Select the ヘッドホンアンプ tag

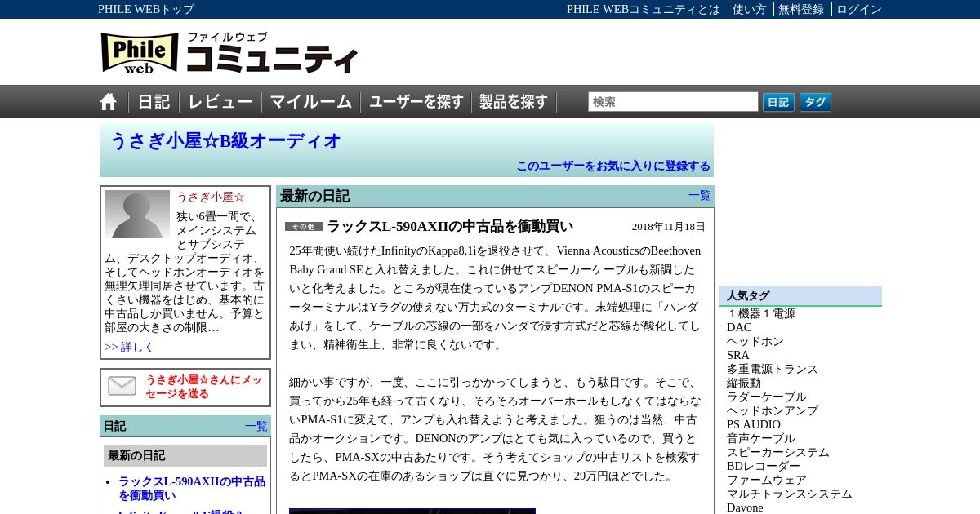point(773,410)
